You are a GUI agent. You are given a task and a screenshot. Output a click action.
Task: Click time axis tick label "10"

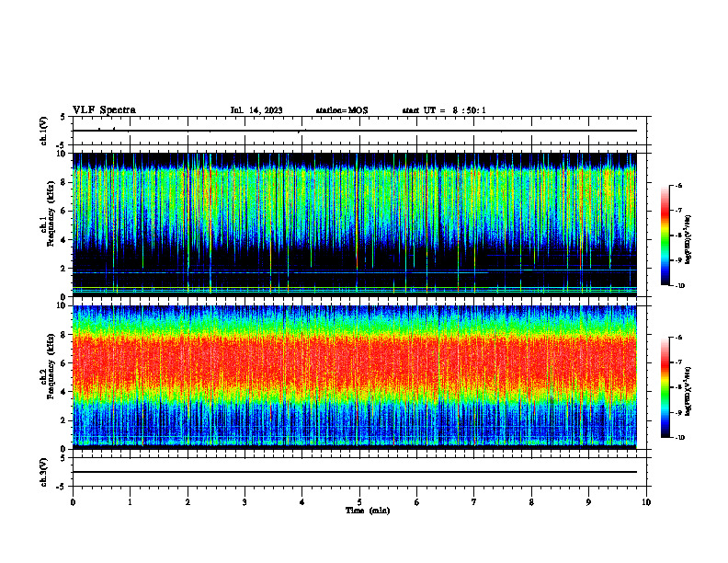click(646, 502)
